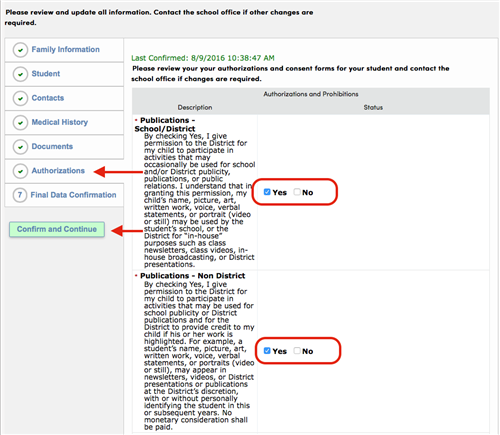Click the Publications - Non District heading
Viewport: 500px width, 435px height.
[x=193, y=276]
